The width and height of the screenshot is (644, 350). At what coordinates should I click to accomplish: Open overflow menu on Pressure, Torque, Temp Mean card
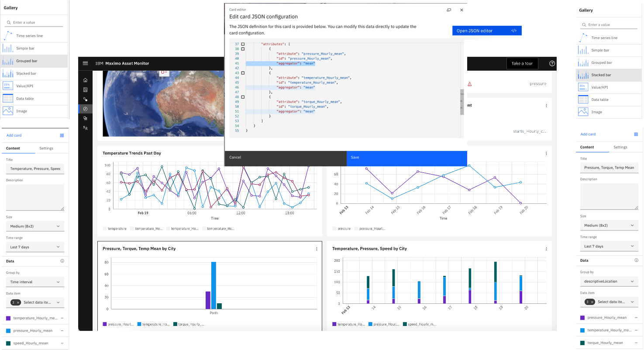click(x=317, y=248)
